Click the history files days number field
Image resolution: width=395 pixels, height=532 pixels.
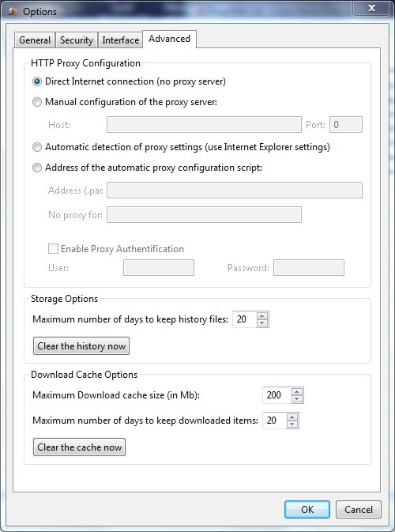coord(244,319)
